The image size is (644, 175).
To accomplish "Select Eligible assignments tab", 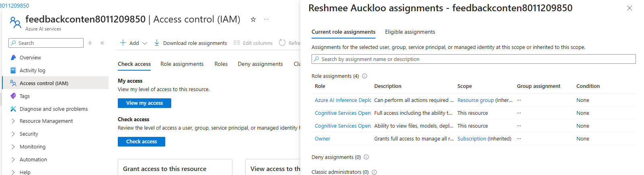I will pos(410,32).
